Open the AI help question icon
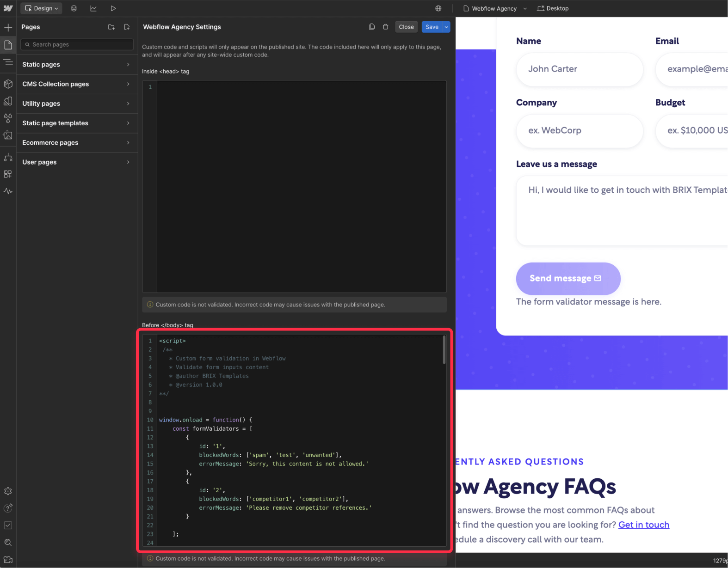Screen dimensions: 728x568 (x=8, y=508)
